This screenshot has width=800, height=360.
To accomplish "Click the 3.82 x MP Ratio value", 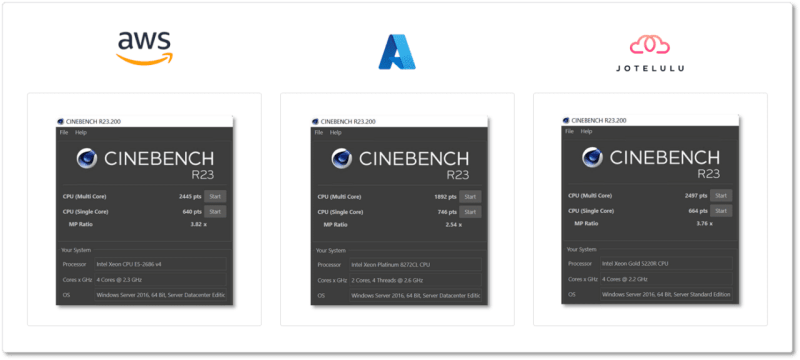I will coord(198,224).
